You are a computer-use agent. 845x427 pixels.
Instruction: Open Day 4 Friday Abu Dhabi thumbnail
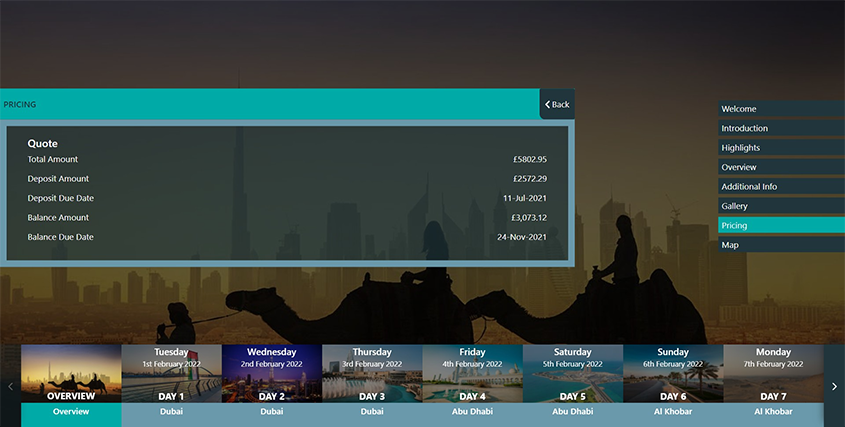472,373
